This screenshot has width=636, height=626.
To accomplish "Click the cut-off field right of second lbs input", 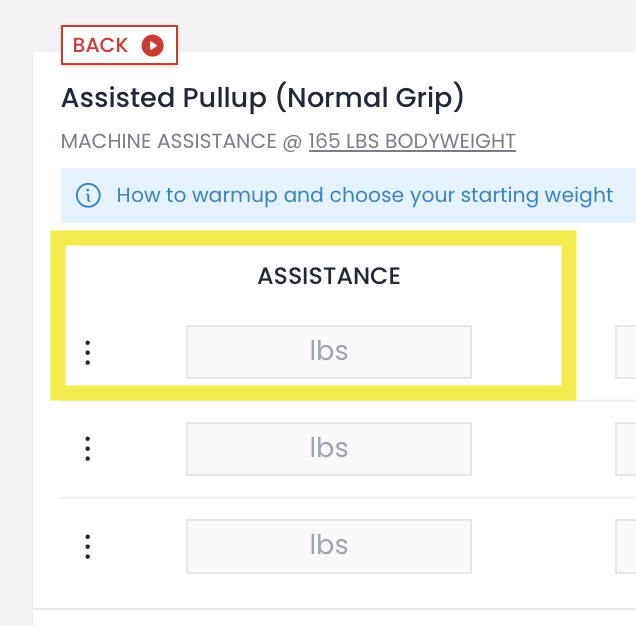I will point(626,449).
